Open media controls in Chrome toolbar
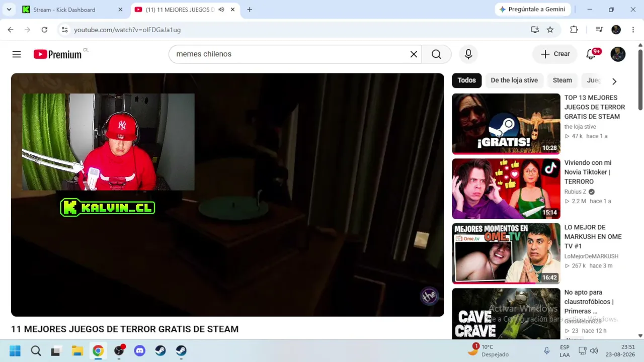 point(599,30)
